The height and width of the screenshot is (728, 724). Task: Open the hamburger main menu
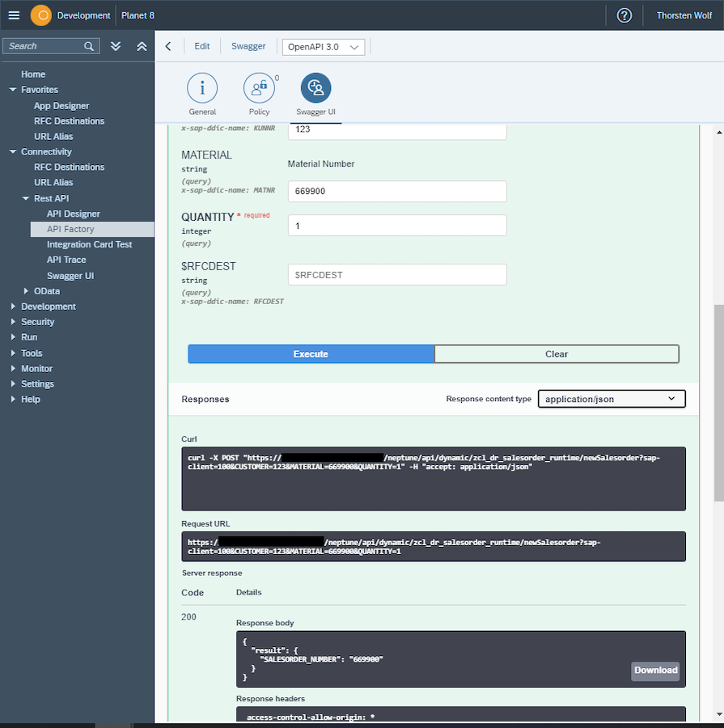(x=14, y=15)
